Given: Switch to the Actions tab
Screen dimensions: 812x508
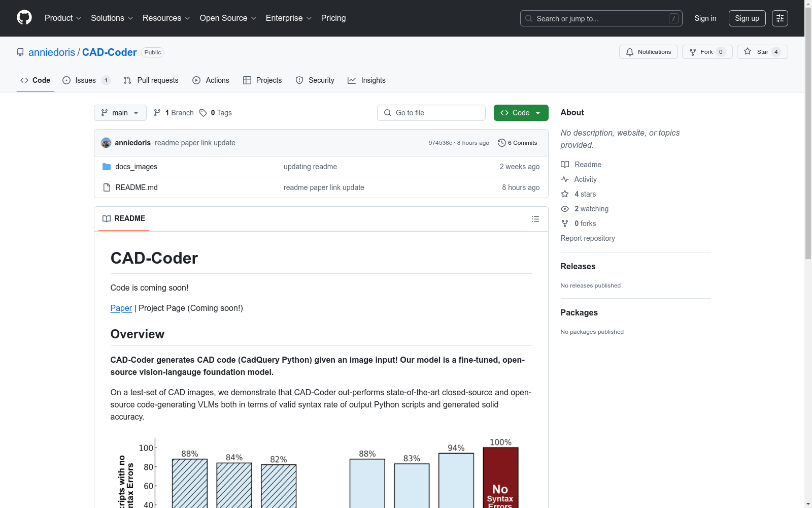Looking at the screenshot, I should click(x=211, y=80).
